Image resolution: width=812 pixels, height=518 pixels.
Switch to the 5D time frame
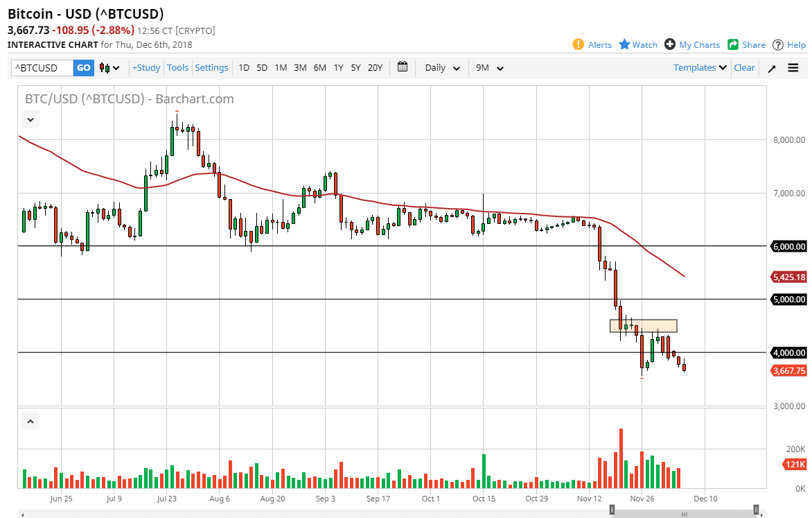(x=261, y=67)
